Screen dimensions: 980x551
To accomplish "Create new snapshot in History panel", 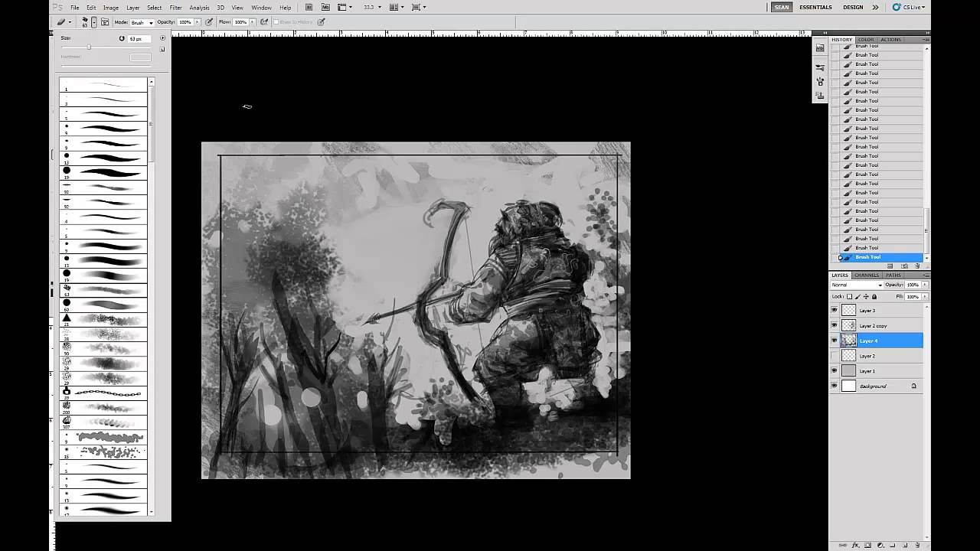I will click(x=903, y=266).
